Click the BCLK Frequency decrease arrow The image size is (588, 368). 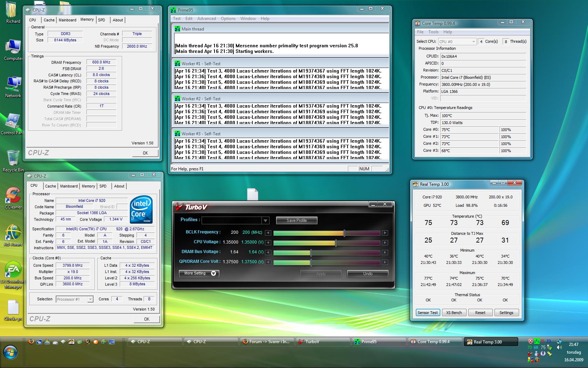pos(268,233)
